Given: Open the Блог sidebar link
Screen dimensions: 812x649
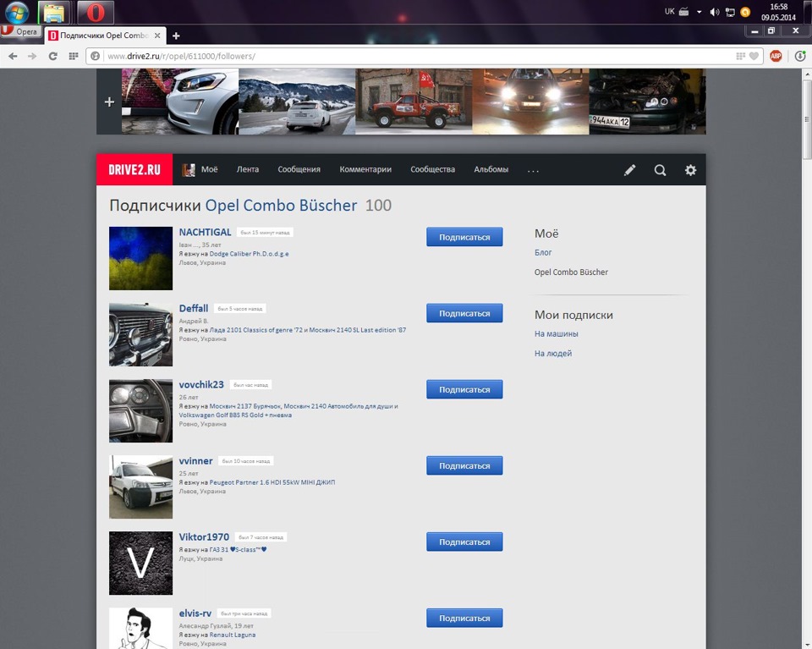Looking at the screenshot, I should point(543,252).
